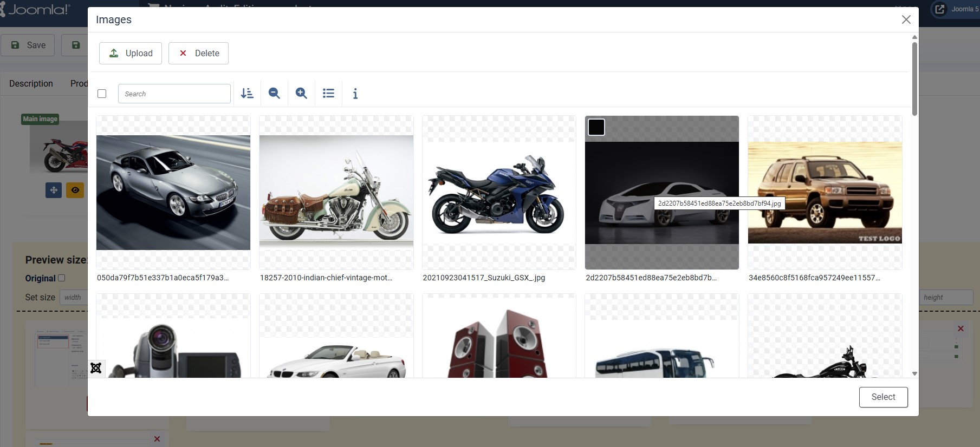
Task: Toggle checkbox on the white concept car image
Action: tap(596, 127)
